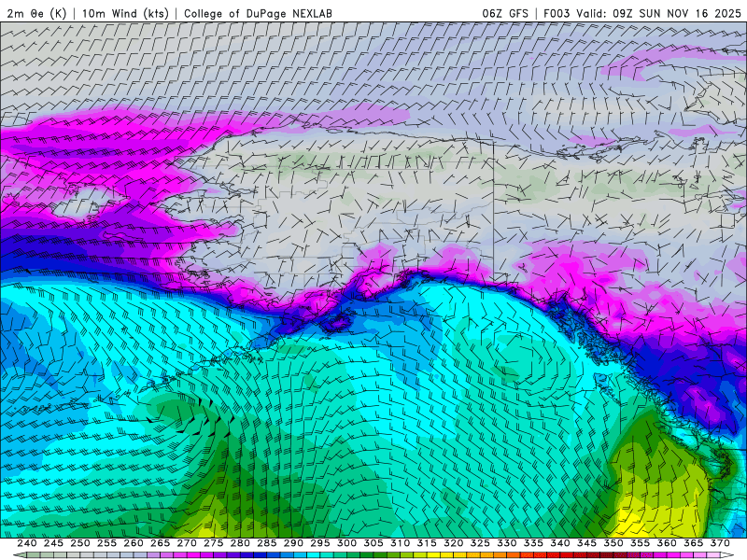
Task: Select the 245 legend value
Action: [53, 543]
